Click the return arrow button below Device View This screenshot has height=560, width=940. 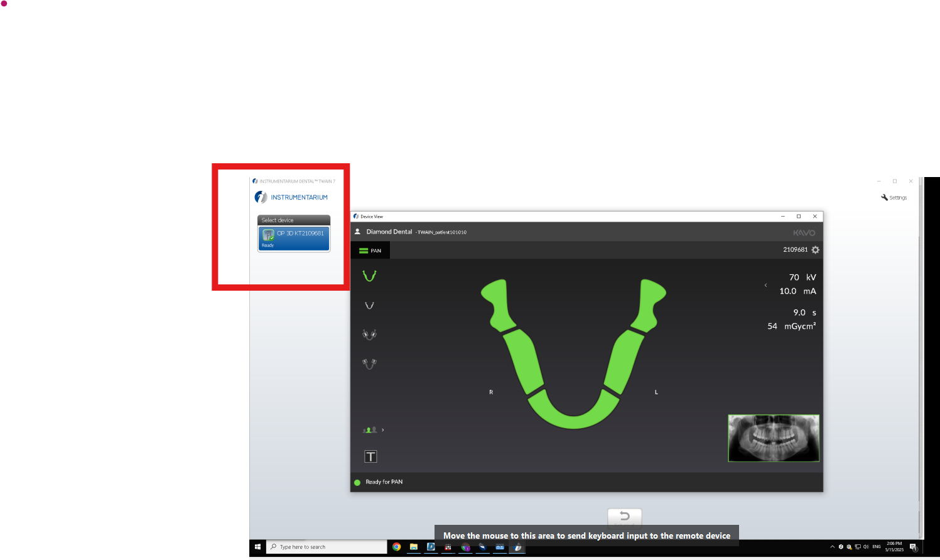pos(625,516)
